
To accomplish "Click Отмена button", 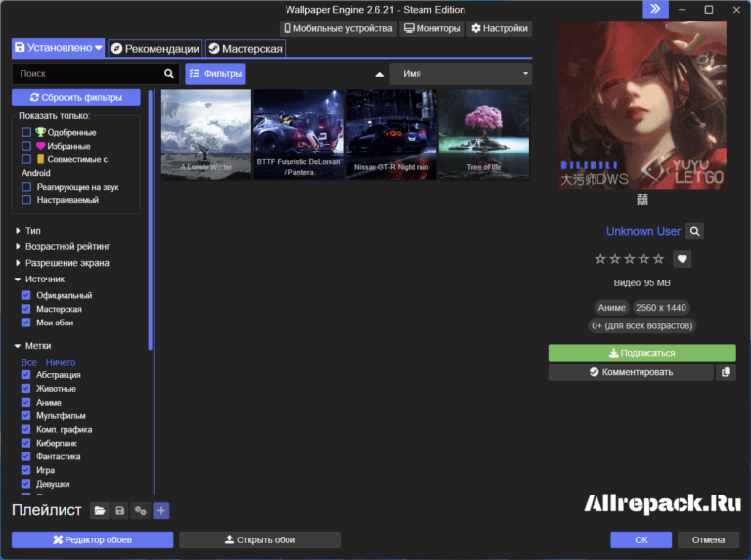I will pyautogui.click(x=708, y=539).
